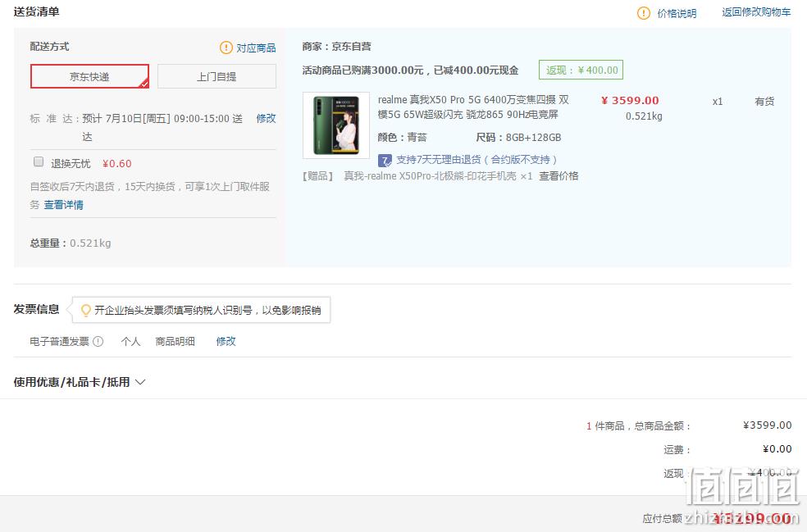The height and width of the screenshot is (532, 807).
Task: Click the lightbulb icon in the invoice tip
Action: (x=86, y=310)
